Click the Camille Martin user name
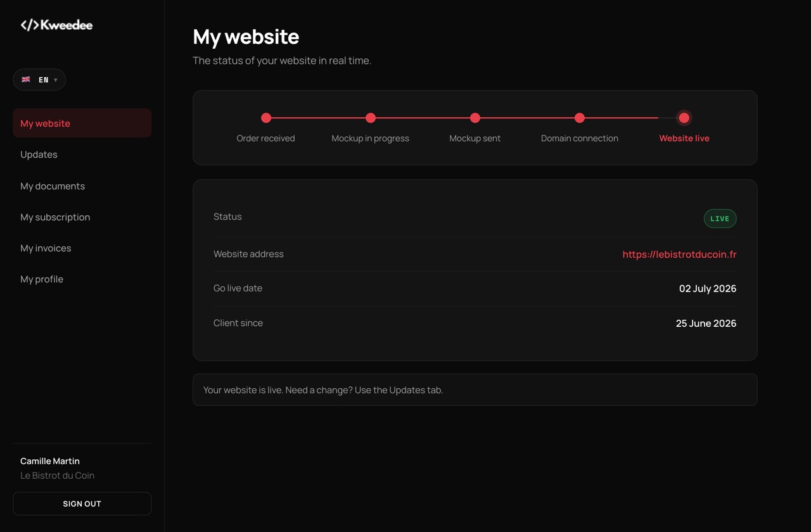811x532 pixels. tap(50, 461)
